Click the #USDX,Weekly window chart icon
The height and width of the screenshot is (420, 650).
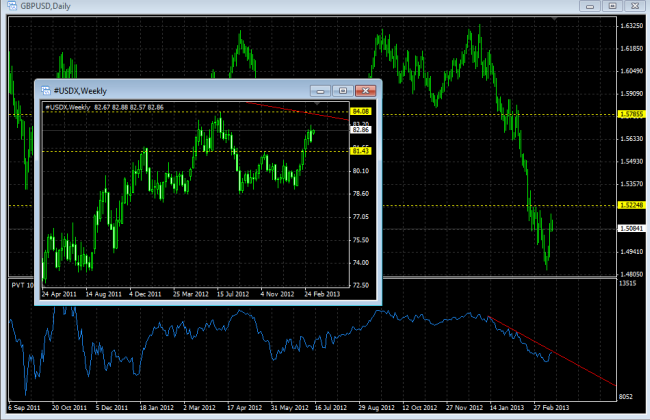[46, 90]
